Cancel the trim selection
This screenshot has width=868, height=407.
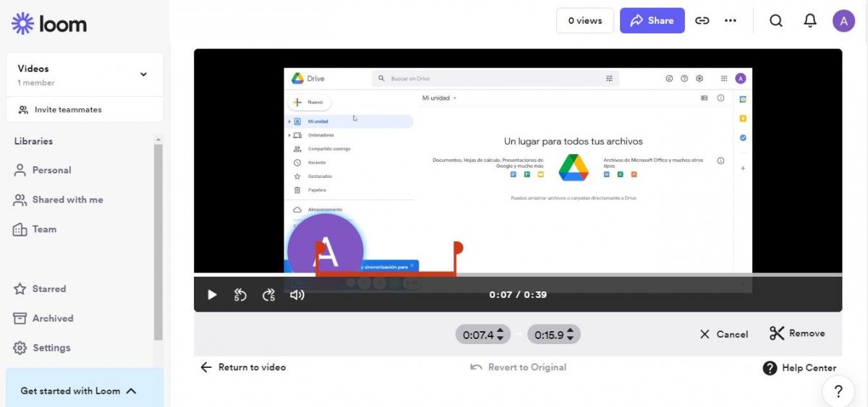tap(723, 334)
